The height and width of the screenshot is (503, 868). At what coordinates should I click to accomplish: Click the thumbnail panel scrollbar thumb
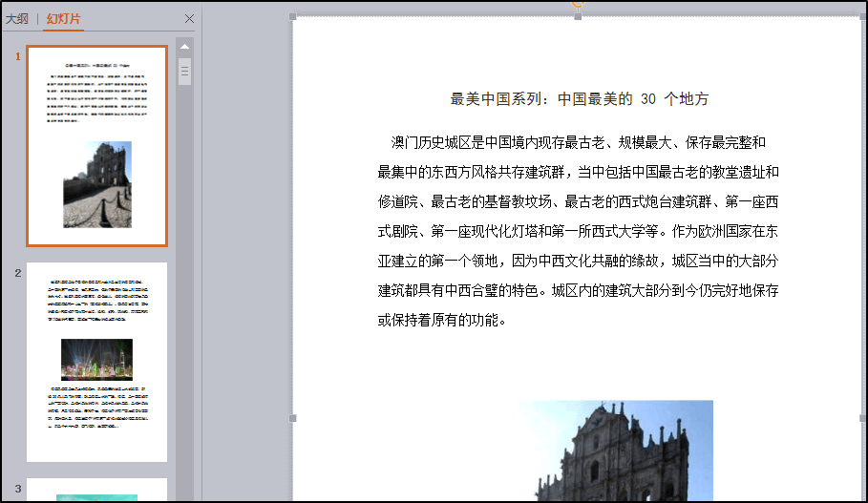(184, 71)
